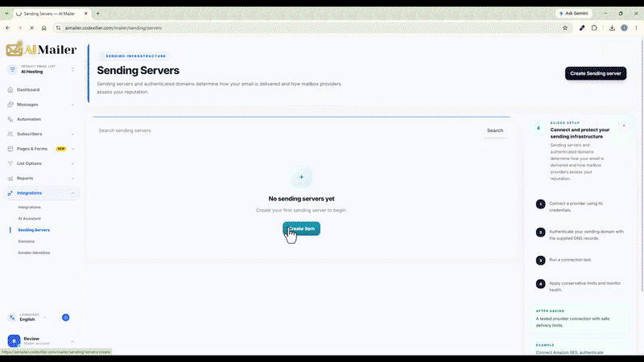Click the browser home icon
Image resolution: width=644 pixels, height=362 pixels.
44,28
